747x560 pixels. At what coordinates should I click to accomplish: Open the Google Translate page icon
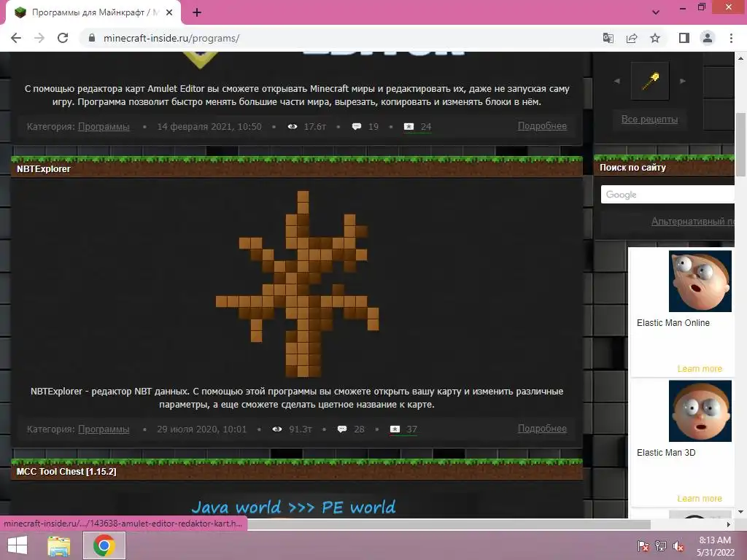(608, 38)
